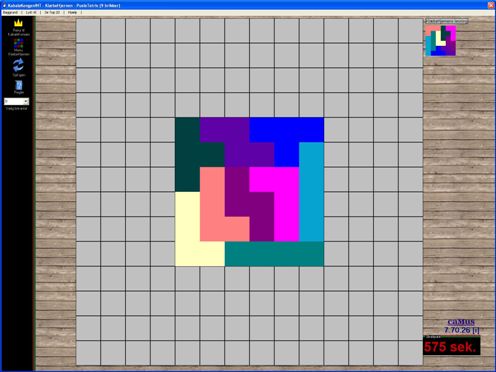496x372 pixels.
Task: Open the second menu bar item
Action: 31,12
